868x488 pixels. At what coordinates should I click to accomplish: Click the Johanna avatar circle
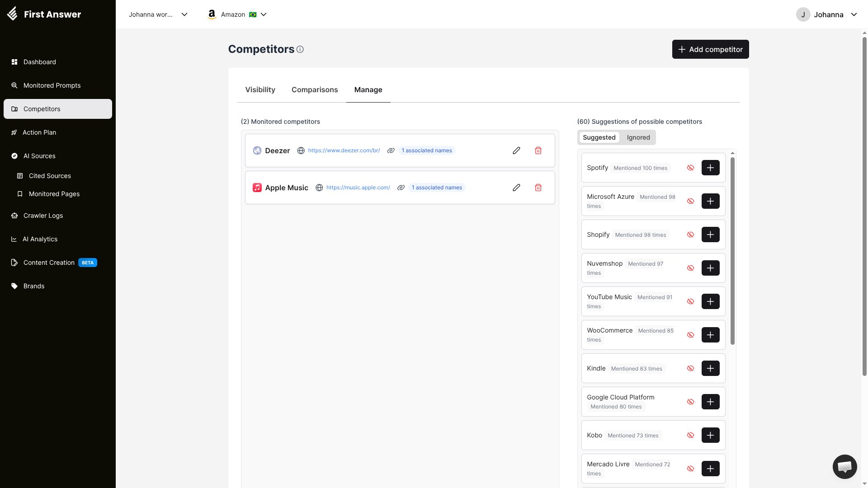tap(803, 14)
